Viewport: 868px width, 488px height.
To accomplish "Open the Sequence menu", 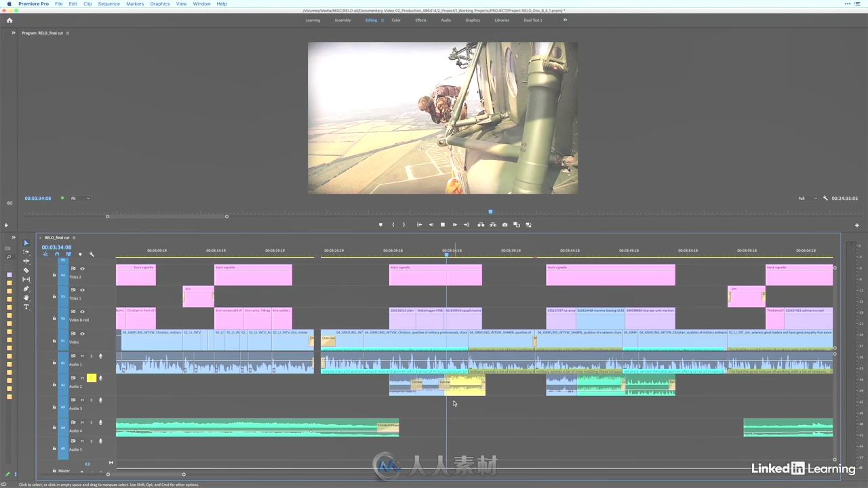I will click(x=108, y=4).
